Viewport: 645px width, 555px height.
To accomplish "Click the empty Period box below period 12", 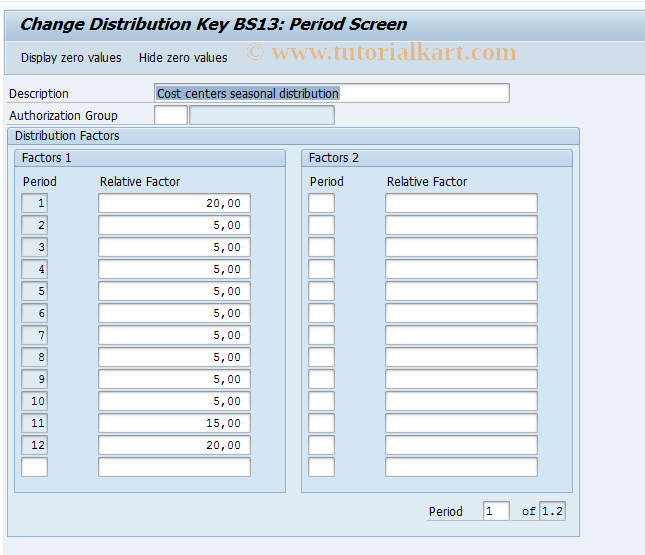I will (x=35, y=467).
